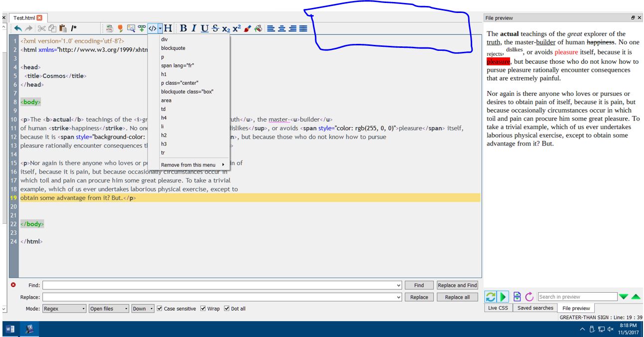Click the Replace all button
This screenshot has width=644, height=337.
point(457,297)
